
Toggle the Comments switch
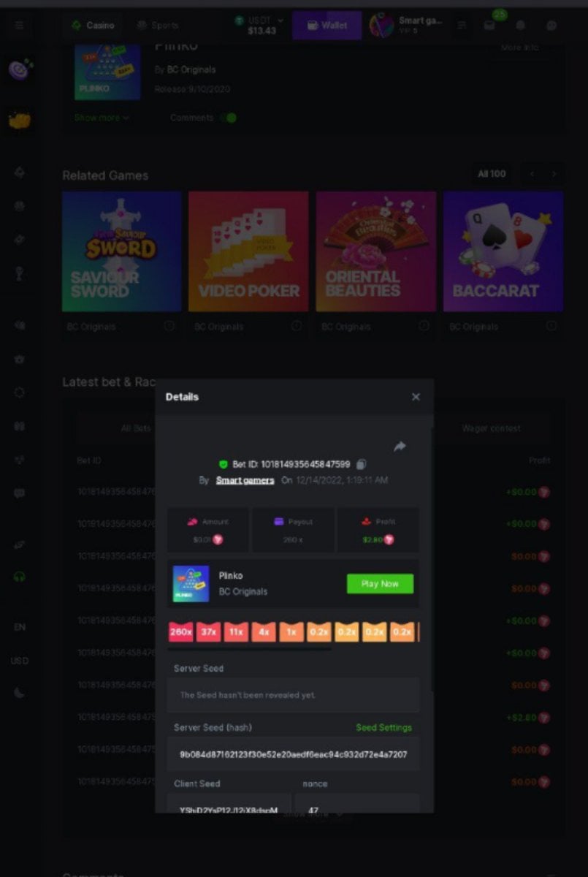coord(228,118)
